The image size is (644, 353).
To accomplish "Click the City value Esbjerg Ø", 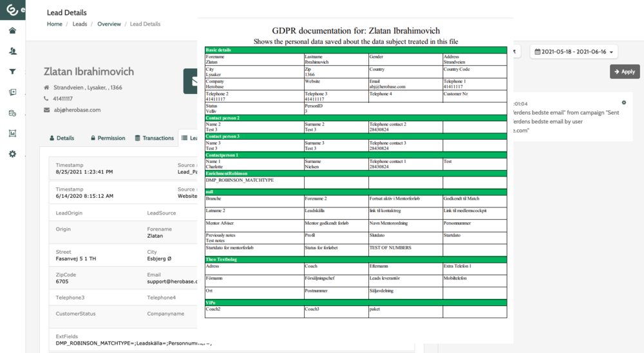I will point(159,258).
